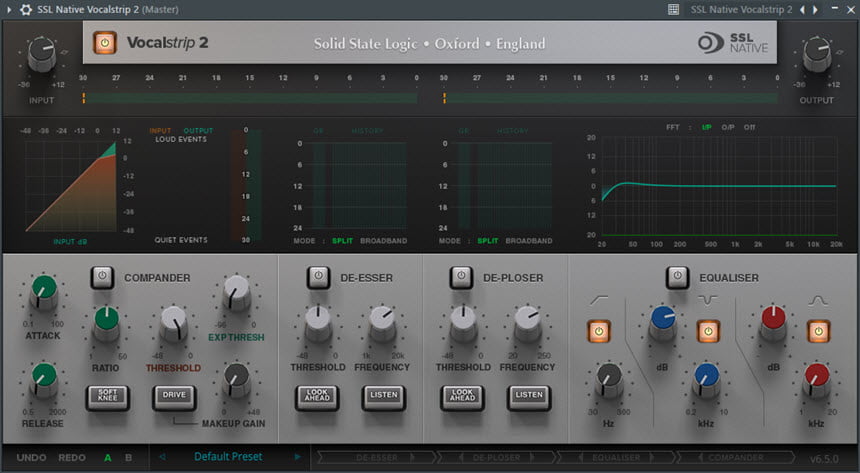The height and width of the screenshot is (473, 860).
Task: Enable the De-Ploser Look Ahead button
Action: (462, 397)
